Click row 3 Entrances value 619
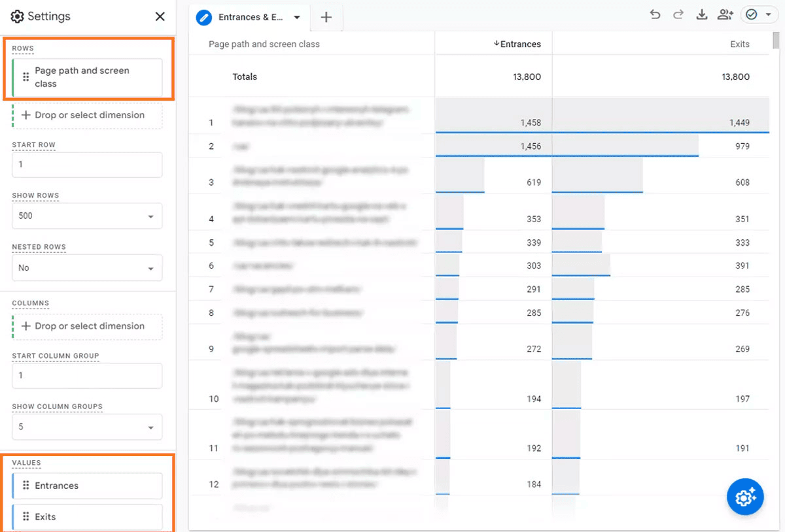 (534, 182)
